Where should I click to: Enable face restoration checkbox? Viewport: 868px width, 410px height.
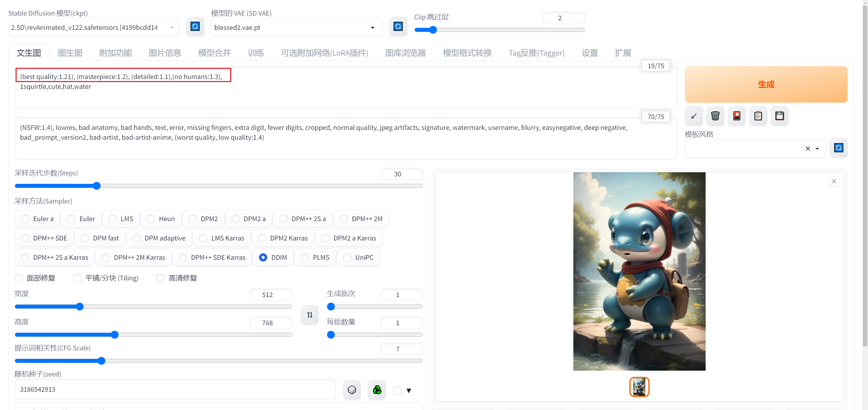[x=19, y=278]
